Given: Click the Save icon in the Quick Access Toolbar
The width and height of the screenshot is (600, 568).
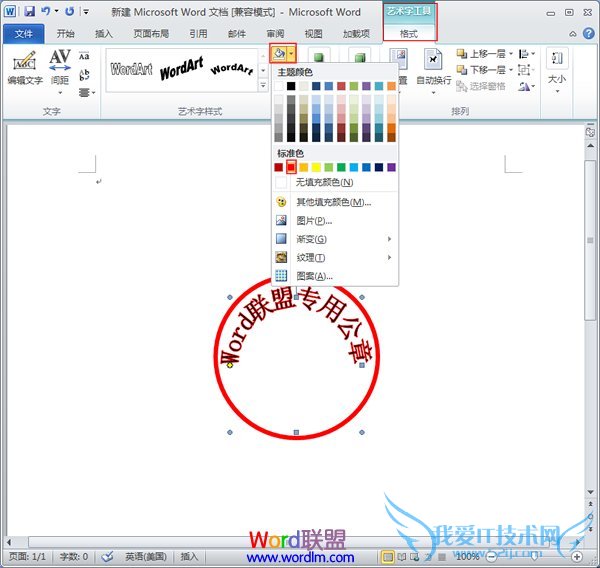Looking at the screenshot, I should pyautogui.click(x=29, y=11).
